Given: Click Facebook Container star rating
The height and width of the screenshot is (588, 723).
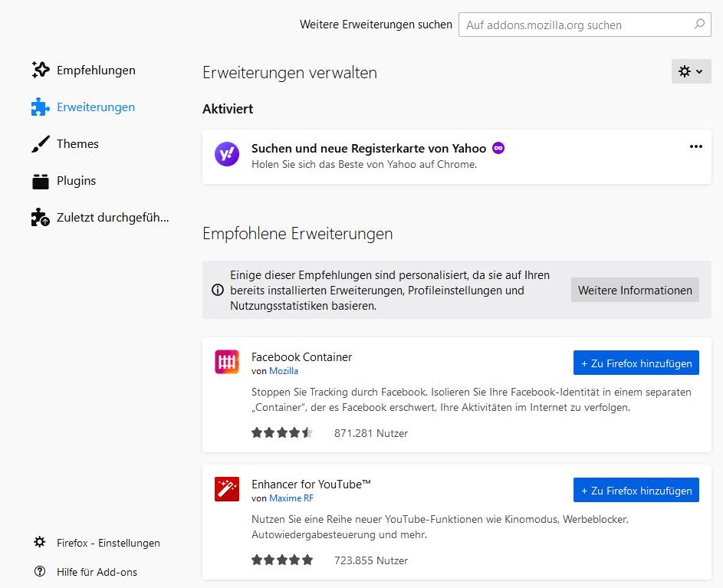Looking at the screenshot, I should 282,432.
